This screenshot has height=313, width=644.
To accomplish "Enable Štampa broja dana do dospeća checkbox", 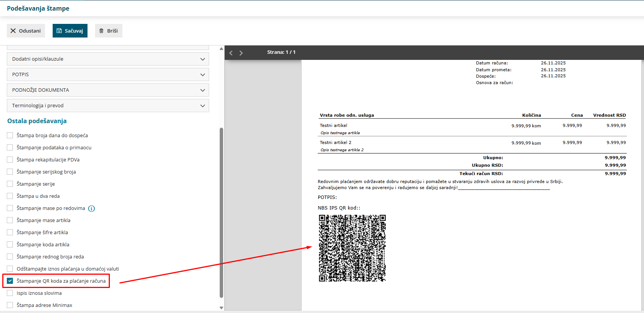I will point(10,135).
